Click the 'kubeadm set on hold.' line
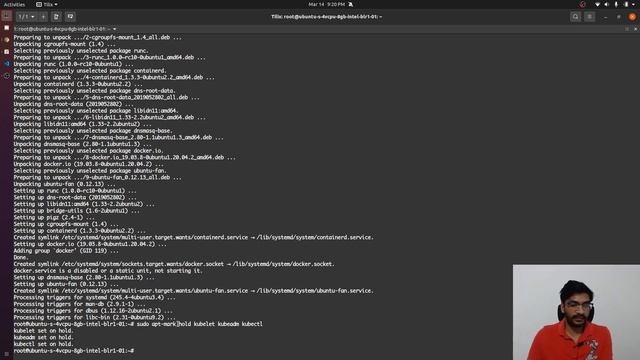640x360 pixels. (x=44, y=337)
